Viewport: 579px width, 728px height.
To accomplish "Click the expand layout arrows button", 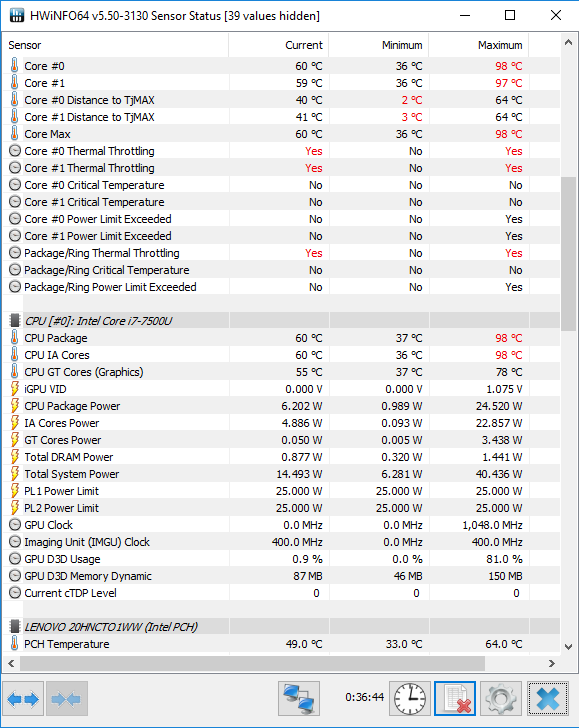I will (x=23, y=699).
